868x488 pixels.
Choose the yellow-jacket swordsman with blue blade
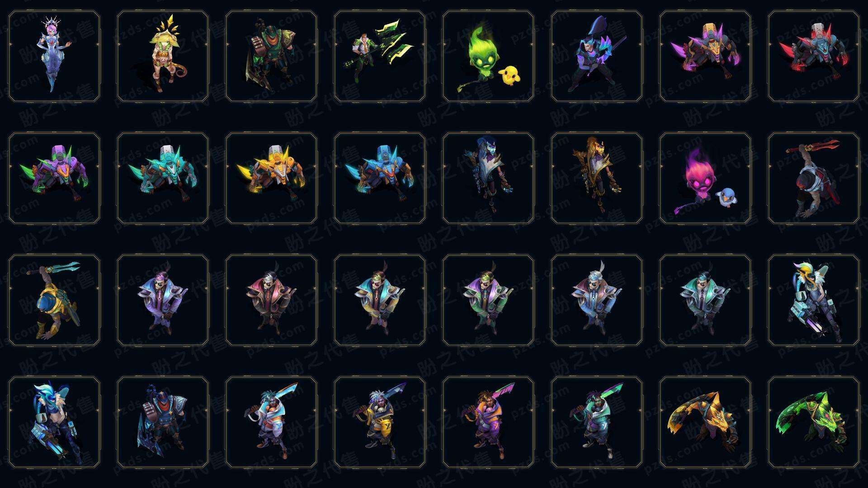[x=380, y=422]
